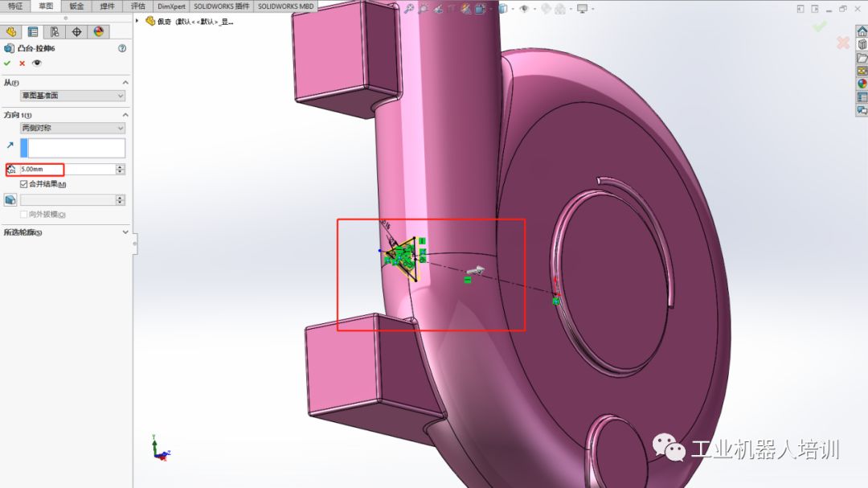This screenshot has height=488, width=868.
Task: Click the XYZ reference triad in viewport corner
Action: [x=160, y=448]
